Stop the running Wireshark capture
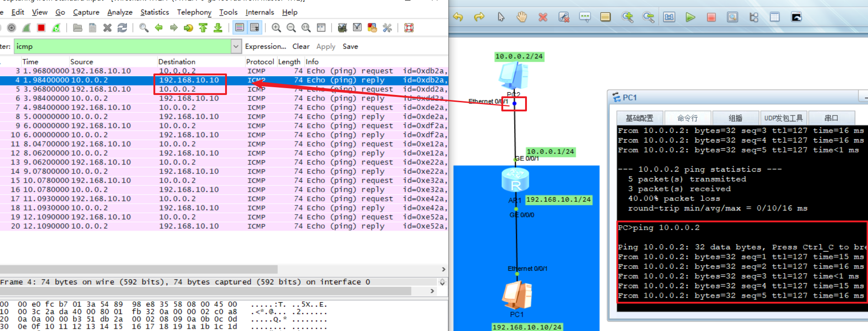The height and width of the screenshot is (331, 868). point(41,28)
